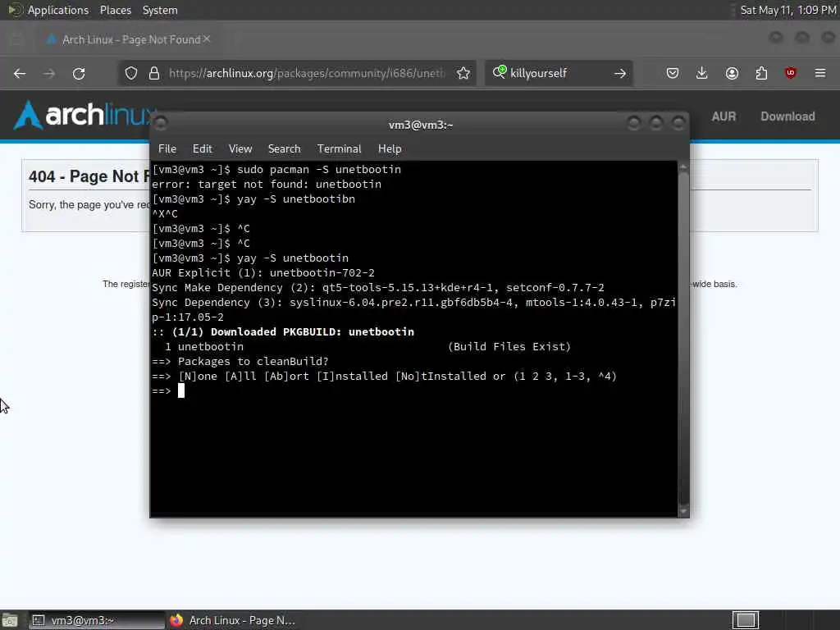Click the Firefox forward arrow
The width and height of the screenshot is (840, 630).
(48, 73)
